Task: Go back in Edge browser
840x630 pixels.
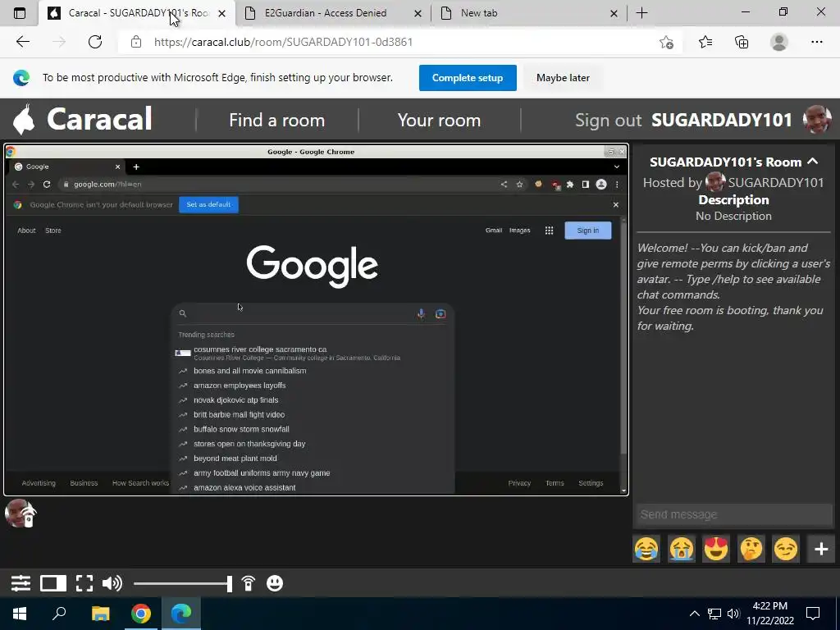Action: pos(22,42)
